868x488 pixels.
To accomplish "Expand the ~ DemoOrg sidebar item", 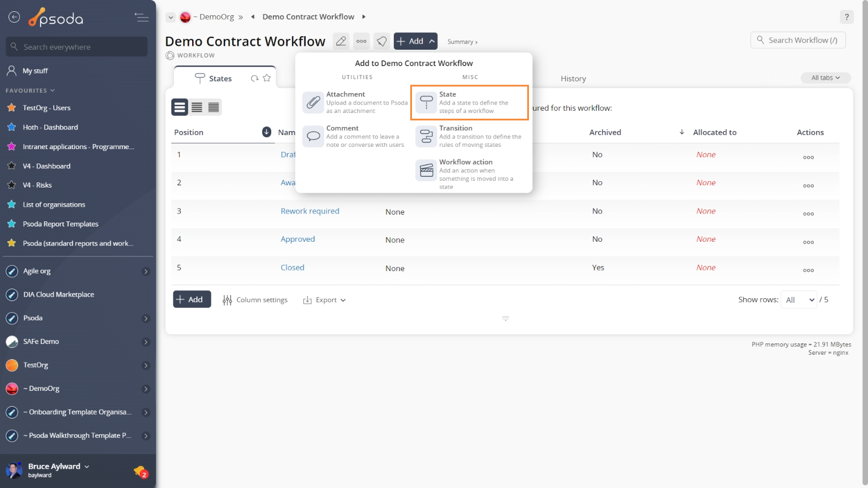I will [x=146, y=389].
